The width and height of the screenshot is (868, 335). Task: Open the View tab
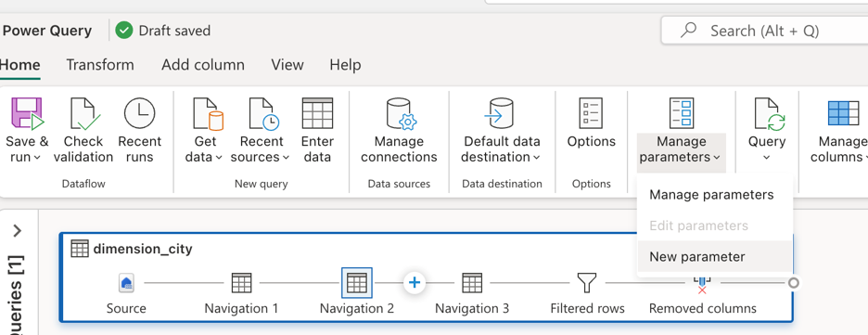click(x=287, y=65)
